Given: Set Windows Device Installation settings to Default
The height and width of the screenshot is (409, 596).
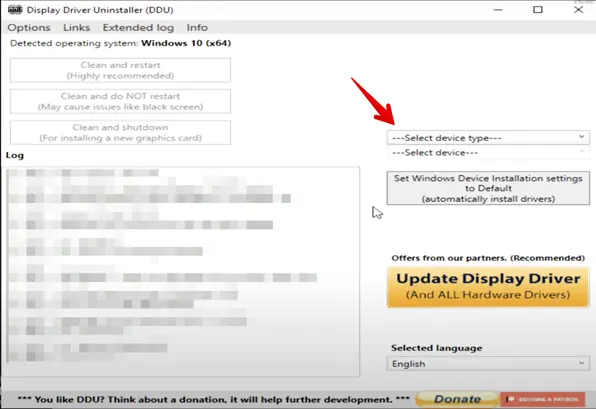Looking at the screenshot, I should [488, 188].
